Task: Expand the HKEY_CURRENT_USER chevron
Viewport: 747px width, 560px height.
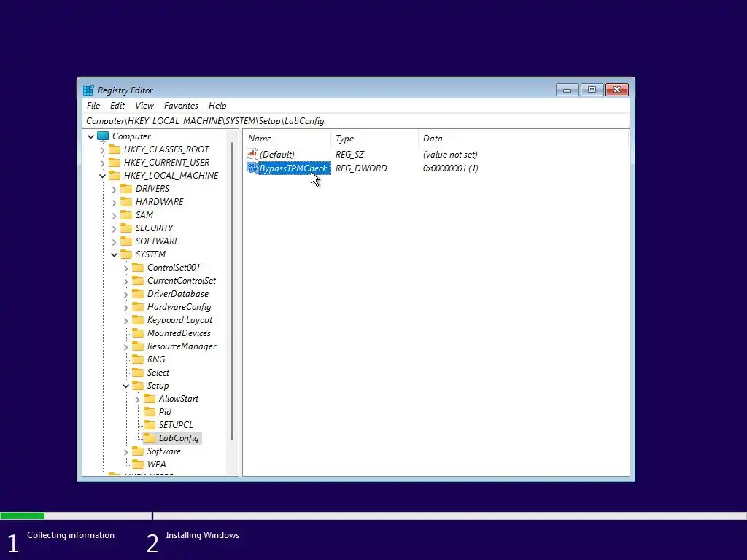Action: click(x=102, y=163)
